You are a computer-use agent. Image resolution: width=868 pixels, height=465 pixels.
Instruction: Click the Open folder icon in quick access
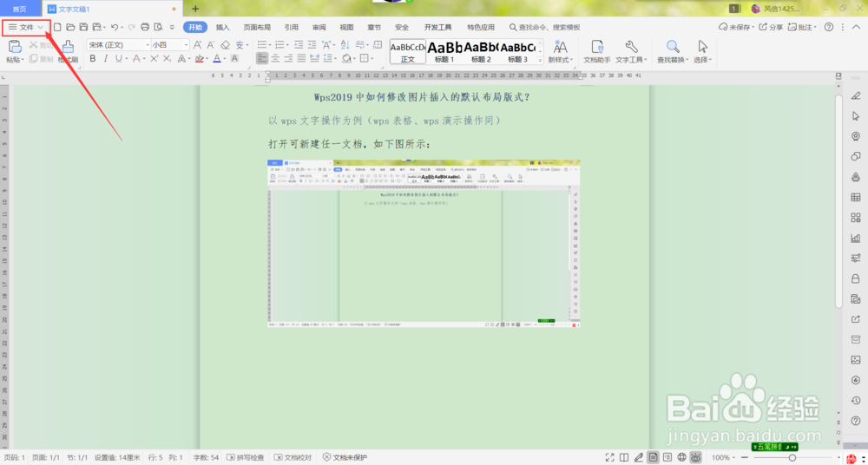(70, 27)
